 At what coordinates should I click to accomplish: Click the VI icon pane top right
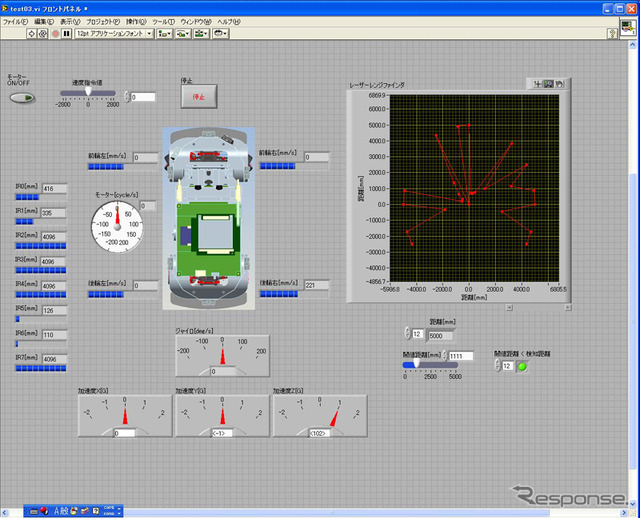[628, 28]
